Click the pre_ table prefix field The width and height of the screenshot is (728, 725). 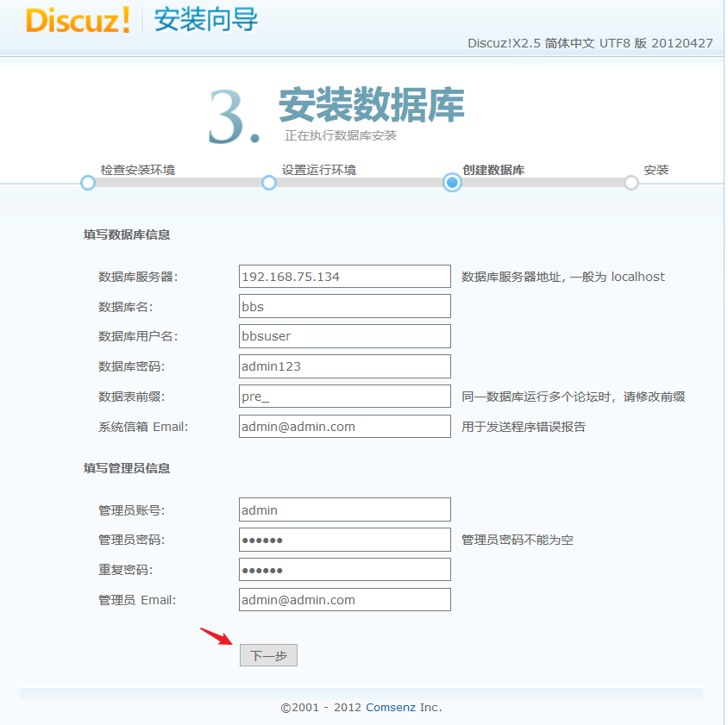(x=344, y=396)
